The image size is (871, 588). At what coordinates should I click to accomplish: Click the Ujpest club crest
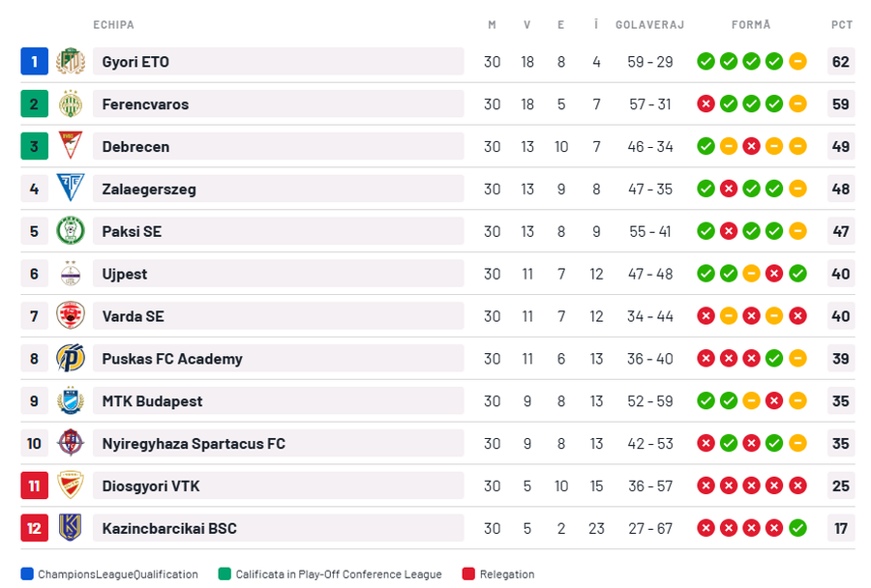[70, 274]
